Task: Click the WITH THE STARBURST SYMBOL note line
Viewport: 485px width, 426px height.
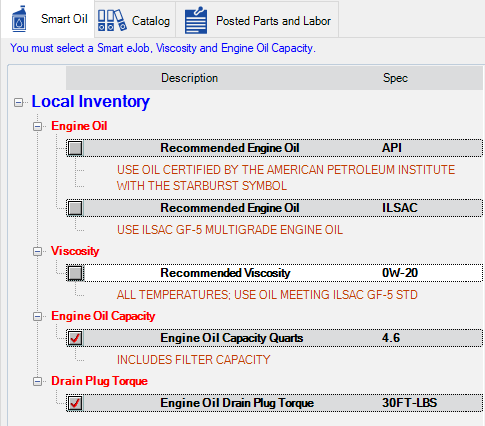Action: click(x=202, y=186)
